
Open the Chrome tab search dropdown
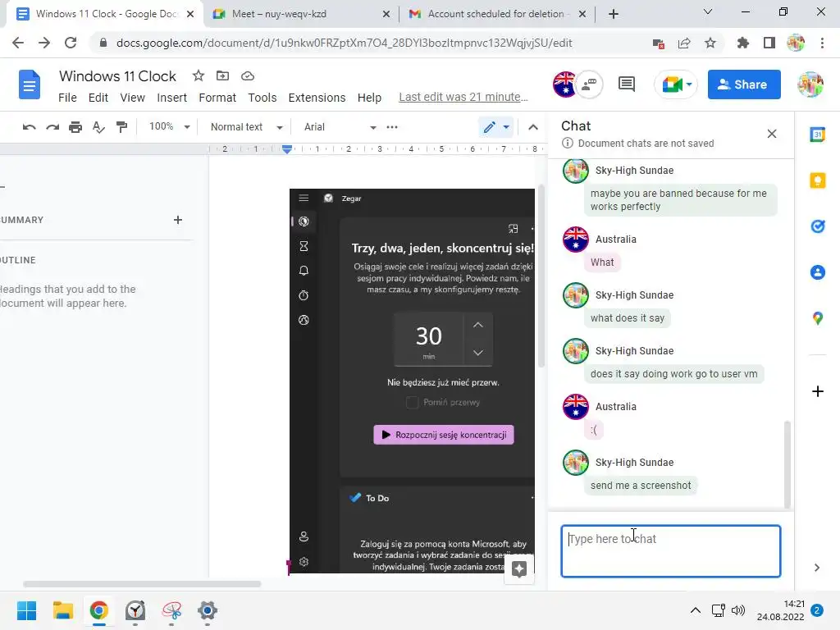[x=708, y=11]
